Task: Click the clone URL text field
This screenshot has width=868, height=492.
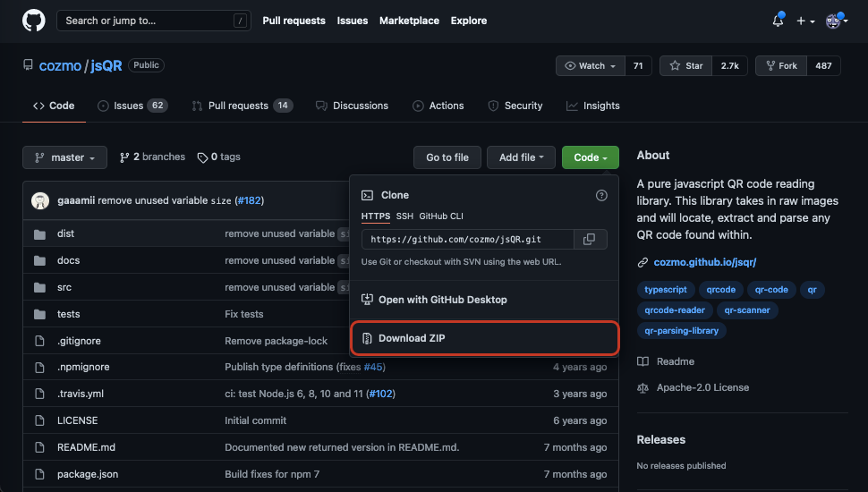Action: tap(468, 239)
